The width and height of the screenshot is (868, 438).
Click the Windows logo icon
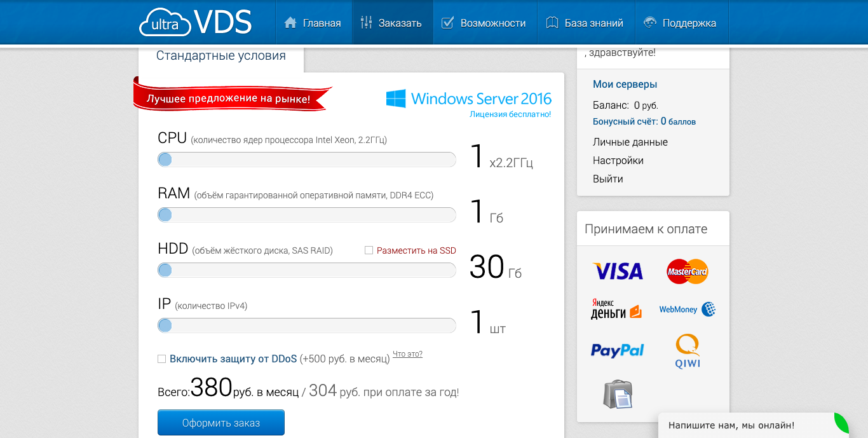[396, 99]
